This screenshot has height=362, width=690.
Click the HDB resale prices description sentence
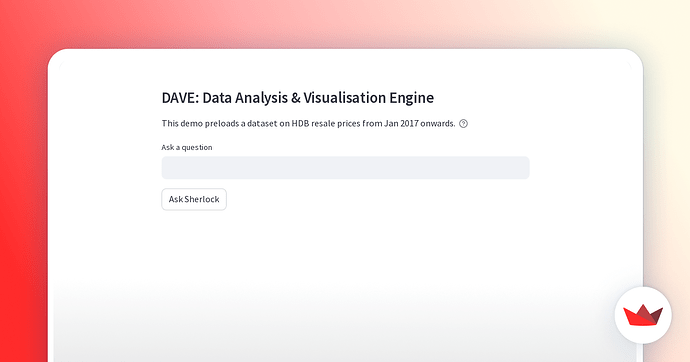(308, 124)
